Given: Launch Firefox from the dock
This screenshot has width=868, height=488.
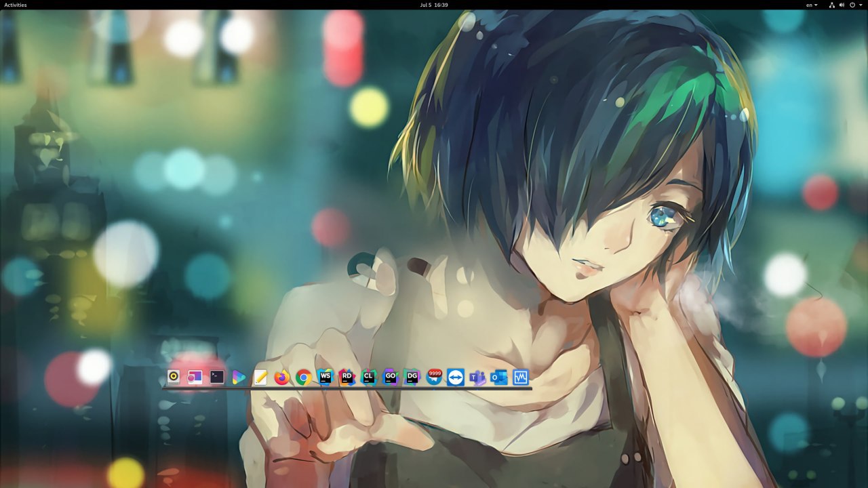Looking at the screenshot, I should point(282,377).
